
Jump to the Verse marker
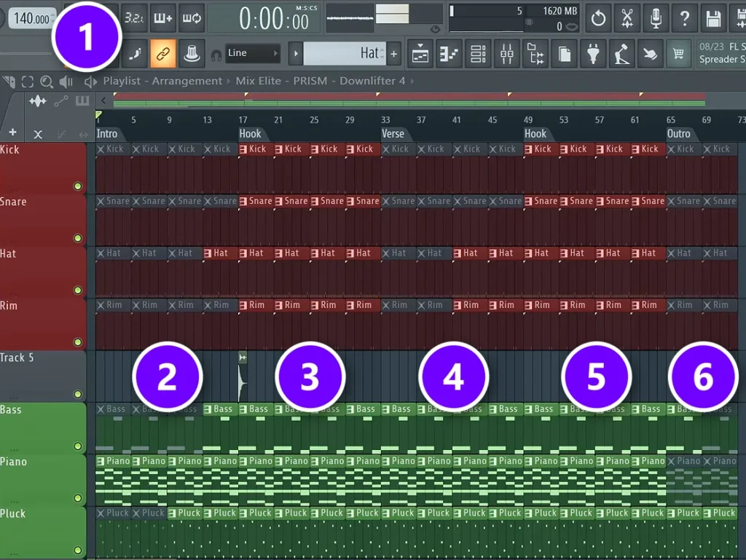point(393,133)
